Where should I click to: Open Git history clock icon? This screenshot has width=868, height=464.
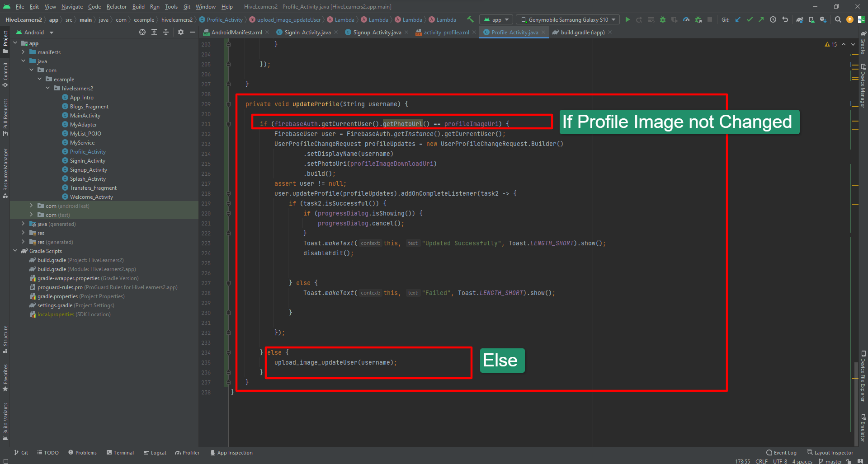(x=773, y=19)
